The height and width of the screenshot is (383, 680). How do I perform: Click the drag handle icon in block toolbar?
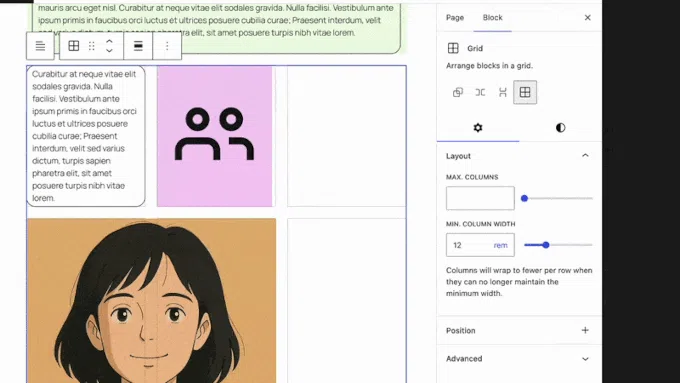coord(92,46)
